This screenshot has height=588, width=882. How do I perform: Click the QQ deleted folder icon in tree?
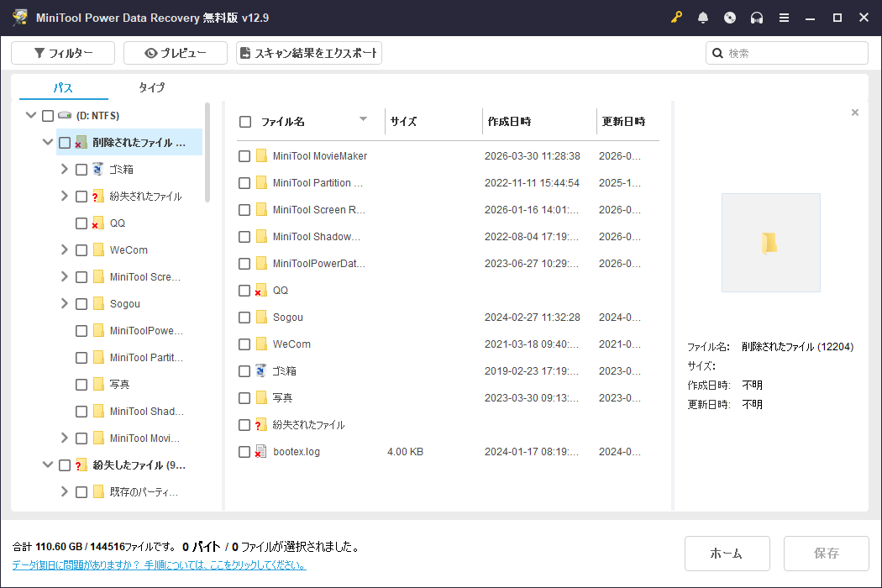pos(98,223)
